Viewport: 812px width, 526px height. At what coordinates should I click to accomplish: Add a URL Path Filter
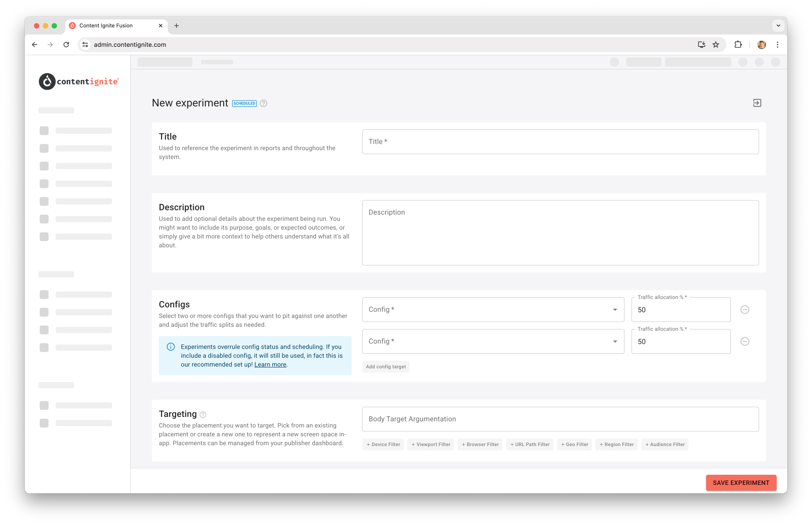(x=530, y=444)
